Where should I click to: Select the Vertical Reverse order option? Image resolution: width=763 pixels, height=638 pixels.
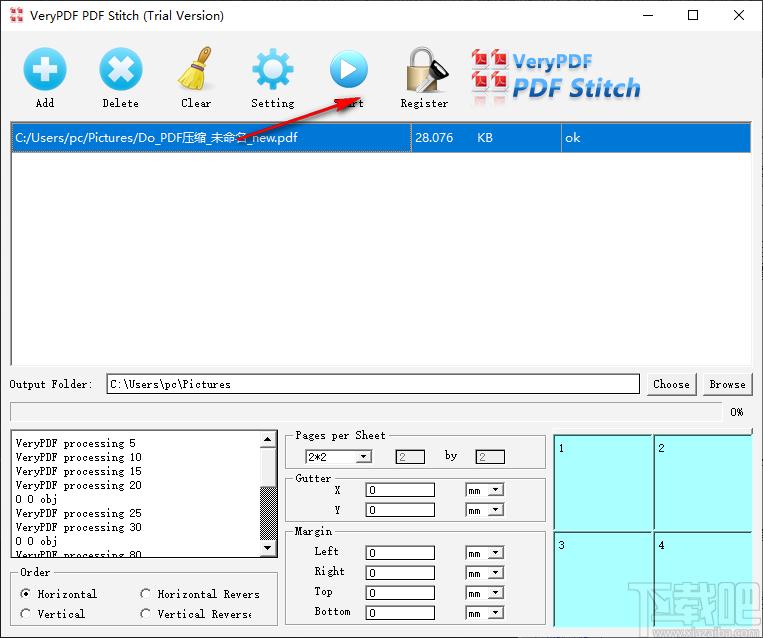(x=145, y=614)
